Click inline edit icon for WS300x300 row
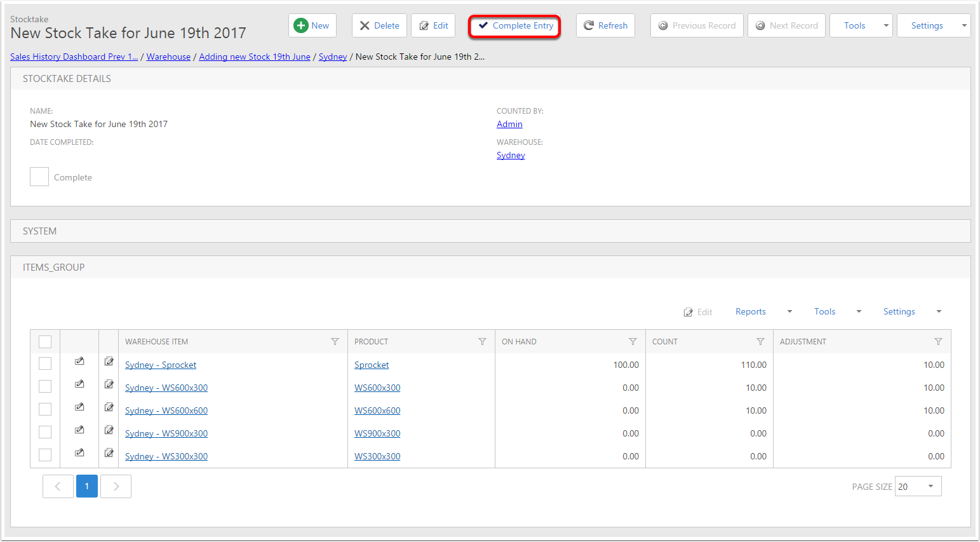980x542 pixels. (79, 453)
